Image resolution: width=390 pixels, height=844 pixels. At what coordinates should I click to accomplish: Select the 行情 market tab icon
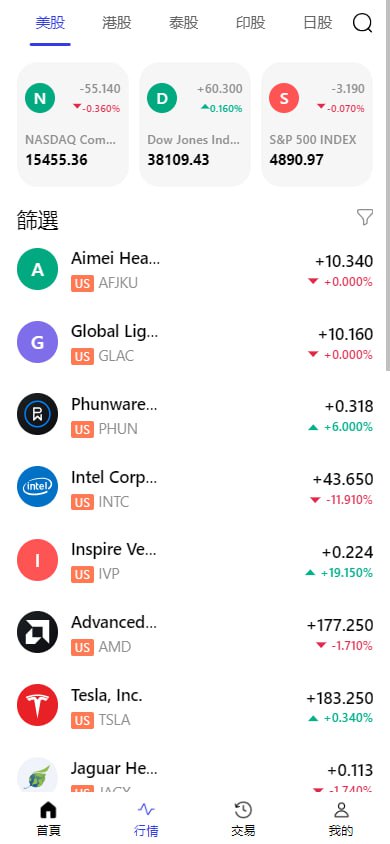pyautogui.click(x=146, y=809)
